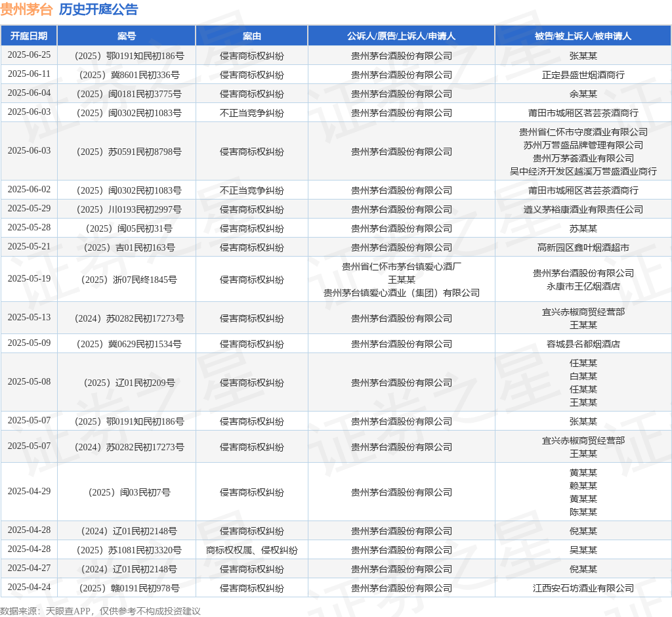This screenshot has width=672, height=617.
Task: Click defendant 白某某
Action: 583,377
